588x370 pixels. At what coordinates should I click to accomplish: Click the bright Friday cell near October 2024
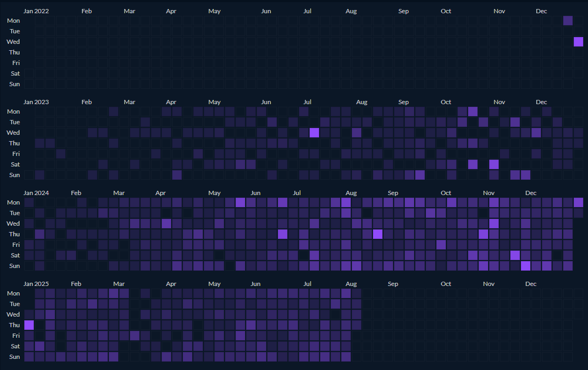(441, 245)
